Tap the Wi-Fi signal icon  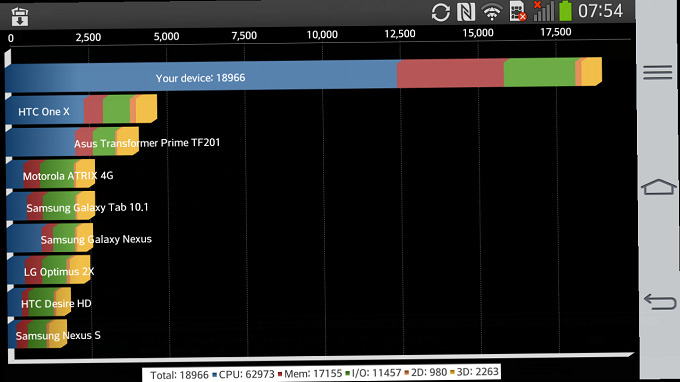pyautogui.click(x=492, y=13)
